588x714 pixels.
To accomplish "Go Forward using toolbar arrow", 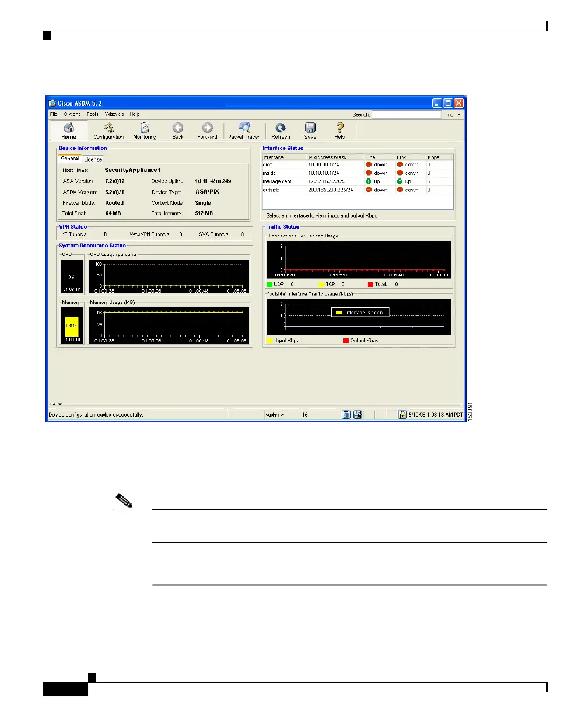I will 207,131.
